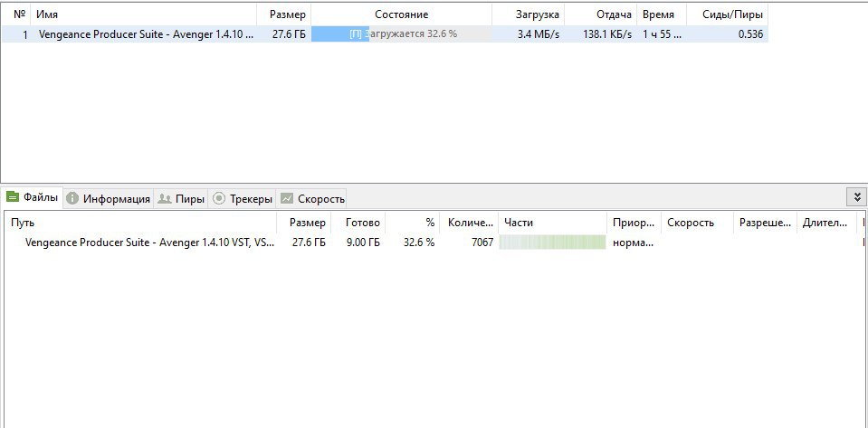Sort torrents by the Сиды/Пиры column
This screenshot has height=428, width=868.
click(x=728, y=15)
